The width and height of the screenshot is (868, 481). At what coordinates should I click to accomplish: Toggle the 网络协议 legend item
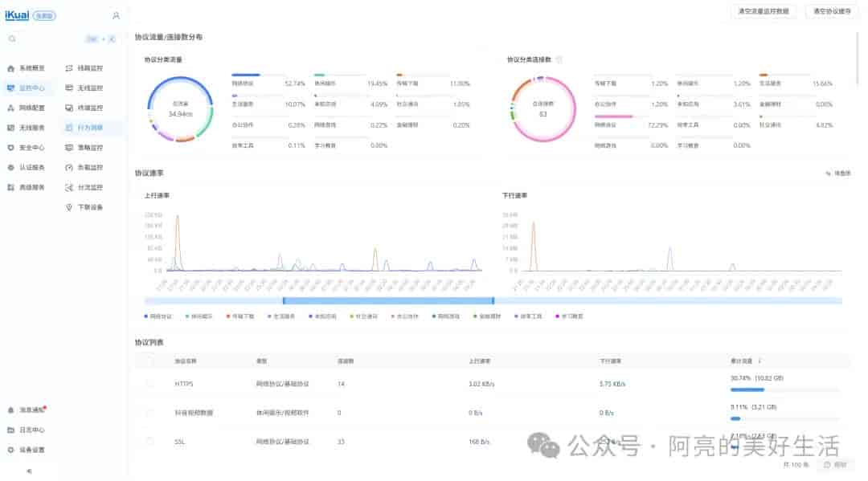tap(158, 316)
